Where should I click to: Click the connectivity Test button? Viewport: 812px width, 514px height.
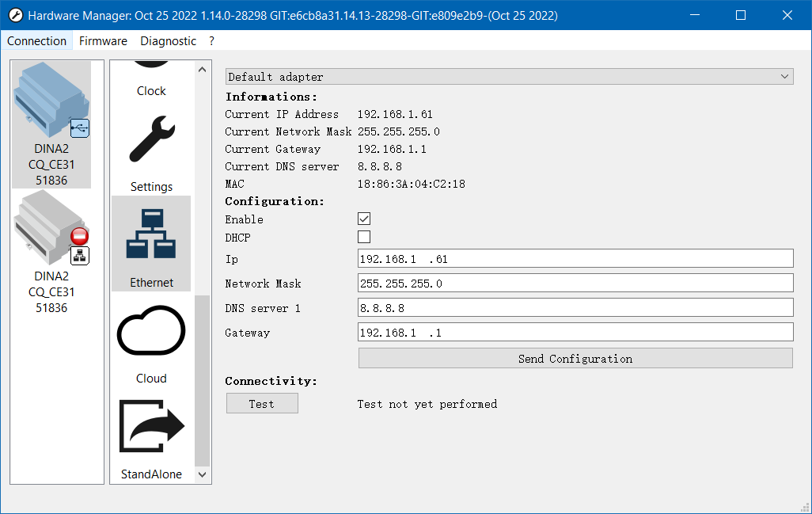(x=262, y=403)
